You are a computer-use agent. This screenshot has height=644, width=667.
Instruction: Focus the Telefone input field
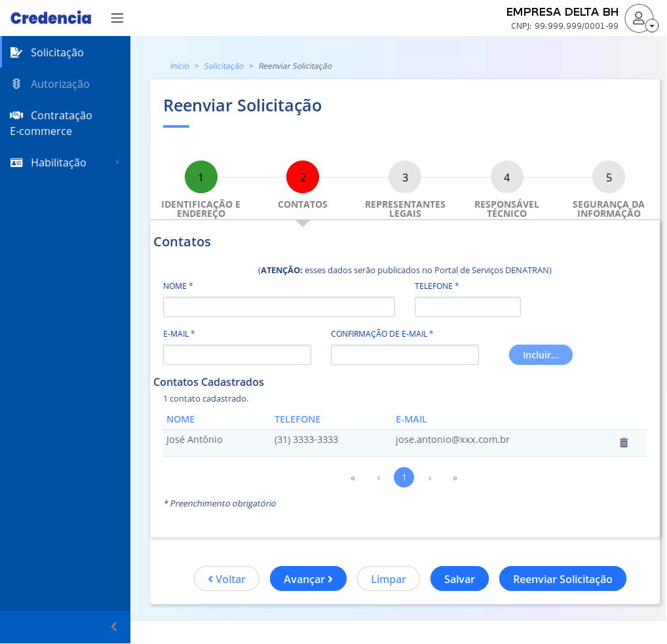click(468, 307)
